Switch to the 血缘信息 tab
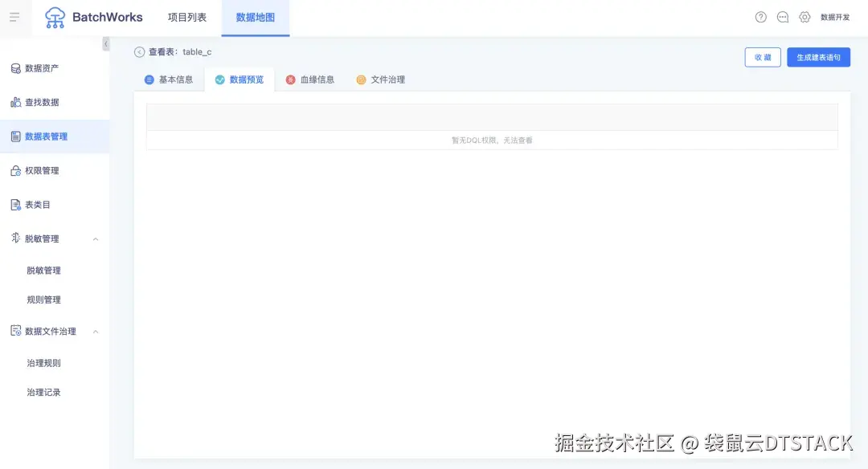Screen dimensions: 868x469 (x=310, y=80)
